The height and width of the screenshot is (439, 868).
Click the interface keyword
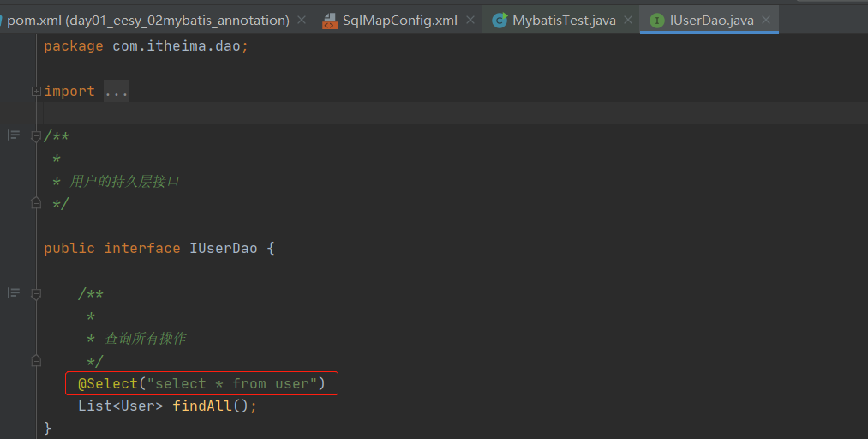142,249
